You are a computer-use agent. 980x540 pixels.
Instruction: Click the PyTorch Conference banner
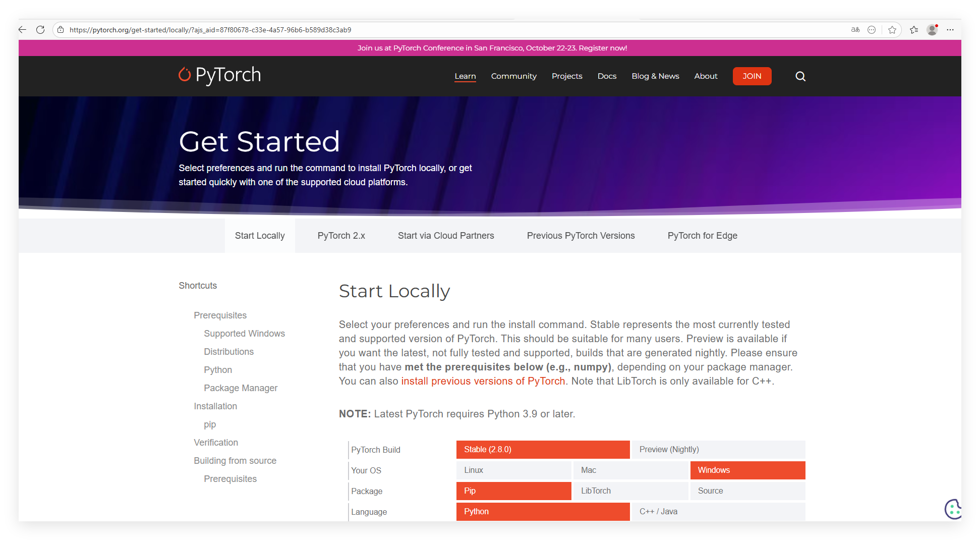point(492,48)
